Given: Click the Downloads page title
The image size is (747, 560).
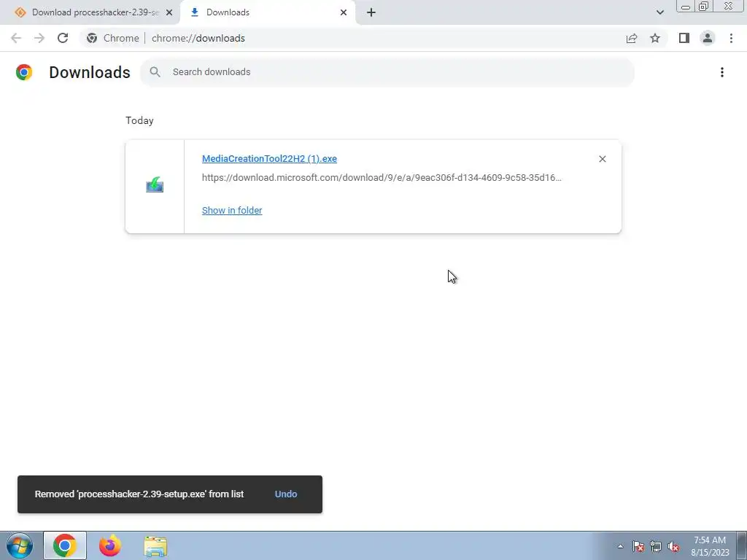Looking at the screenshot, I should [x=90, y=72].
